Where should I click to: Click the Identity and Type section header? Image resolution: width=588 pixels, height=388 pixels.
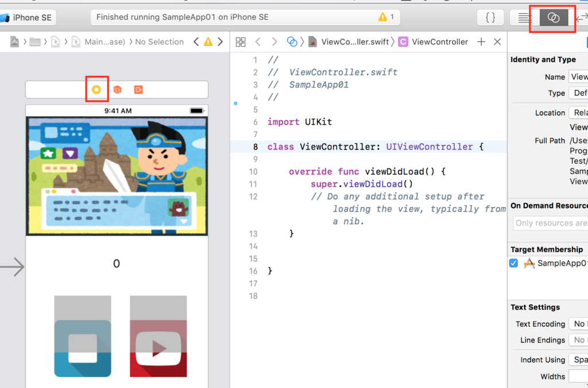(x=543, y=59)
